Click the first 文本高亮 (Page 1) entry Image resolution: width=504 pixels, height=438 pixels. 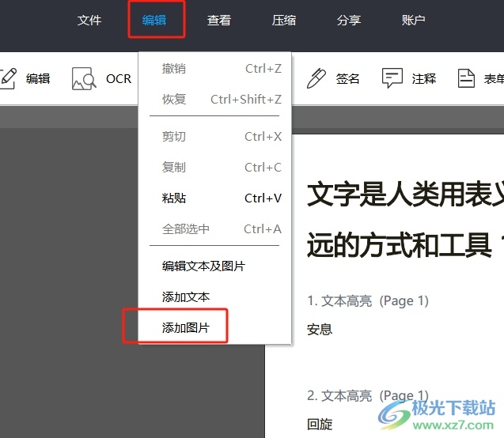point(368,300)
